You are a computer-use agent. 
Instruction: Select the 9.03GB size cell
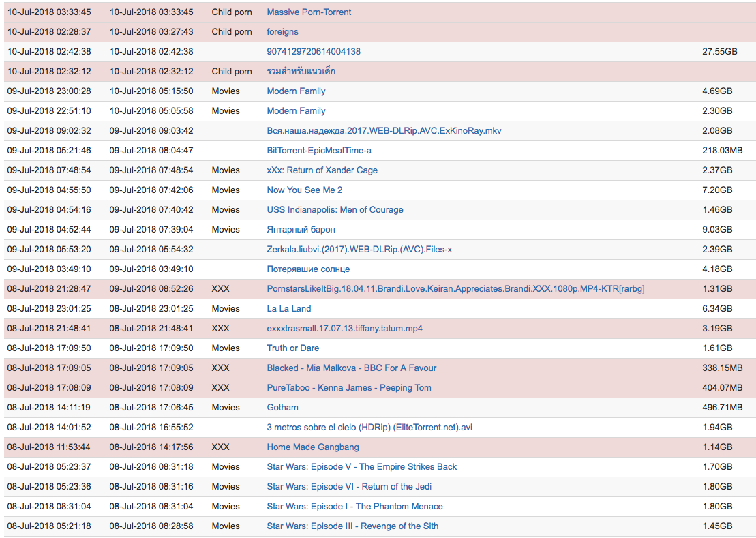[x=717, y=230]
